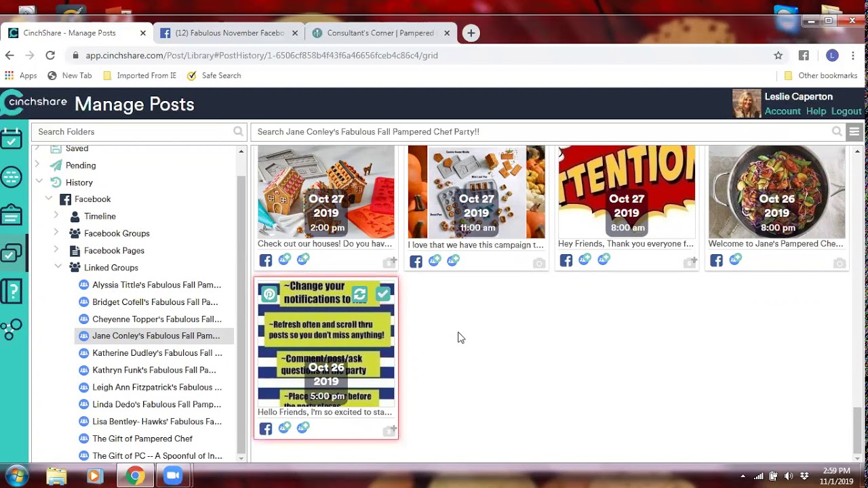This screenshot has width=868, height=488.
Task: Expand the Facebook Groups node
Action: [x=56, y=232]
